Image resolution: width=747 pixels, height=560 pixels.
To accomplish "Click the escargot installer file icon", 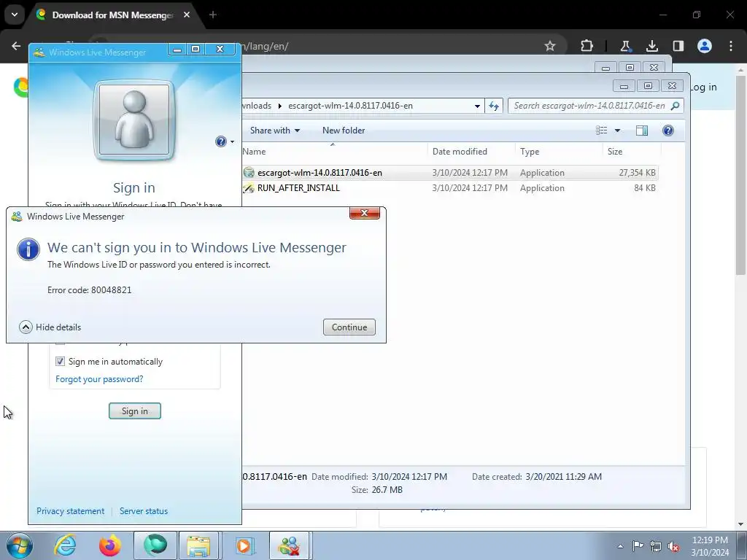I will click(x=249, y=173).
